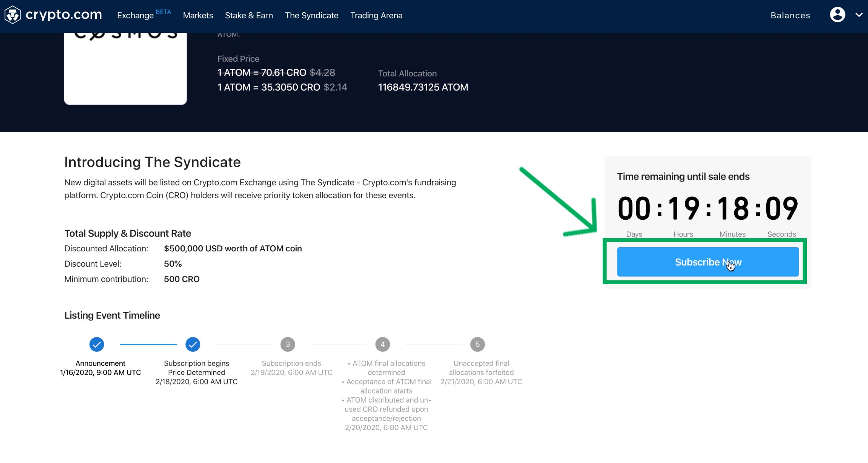Select '$500,000 USD worth of ATOM coin' text
The image size is (868, 463).
[x=233, y=248]
